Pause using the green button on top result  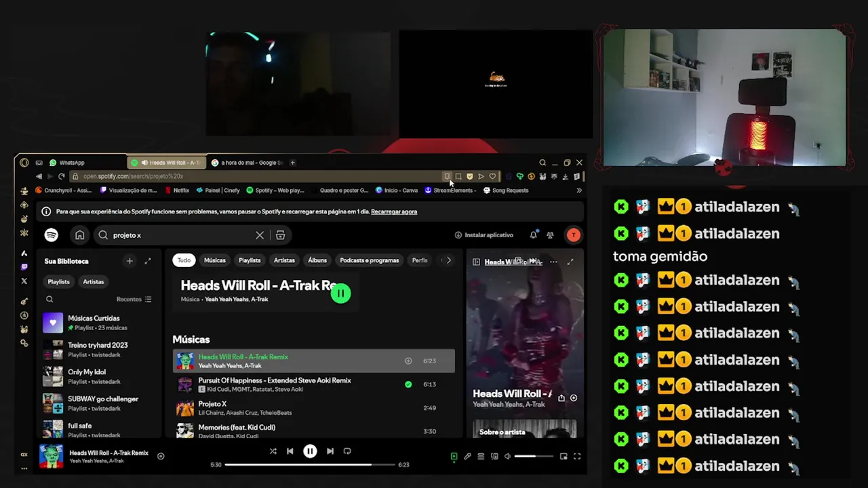340,293
